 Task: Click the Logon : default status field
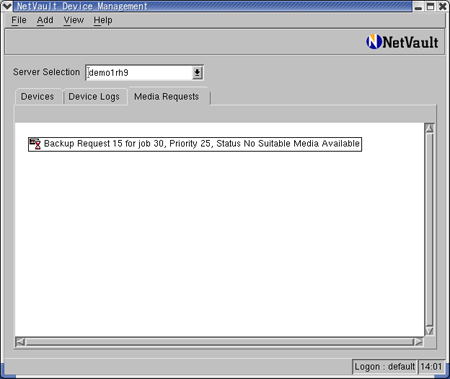point(384,367)
